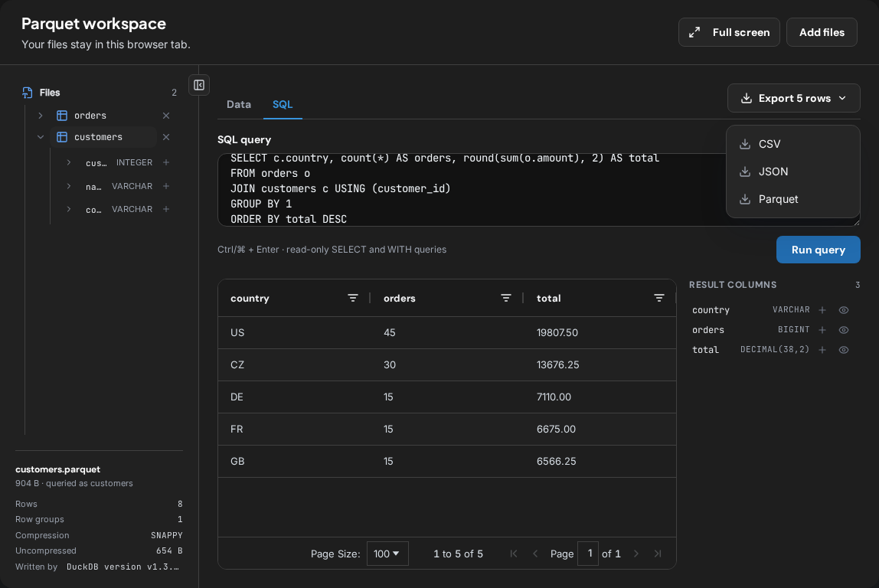Click the 6566.25 total cell
Screen dimensions: 879x588
(x=600, y=462)
